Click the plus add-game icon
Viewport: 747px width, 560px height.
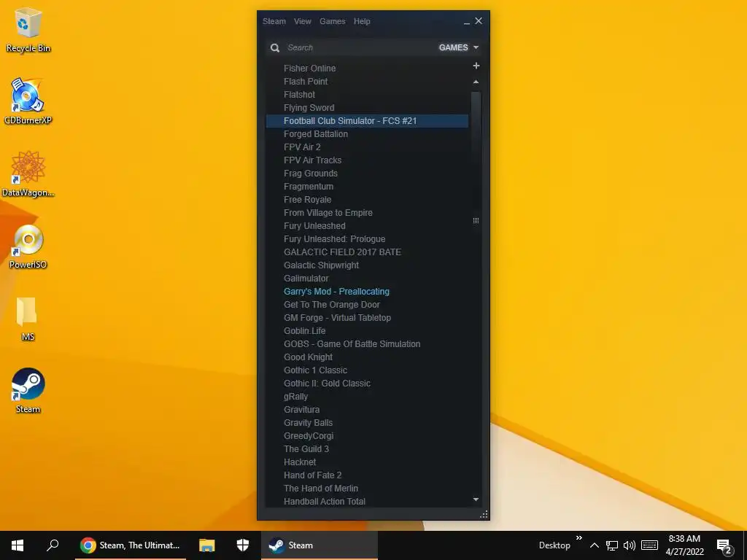click(476, 66)
